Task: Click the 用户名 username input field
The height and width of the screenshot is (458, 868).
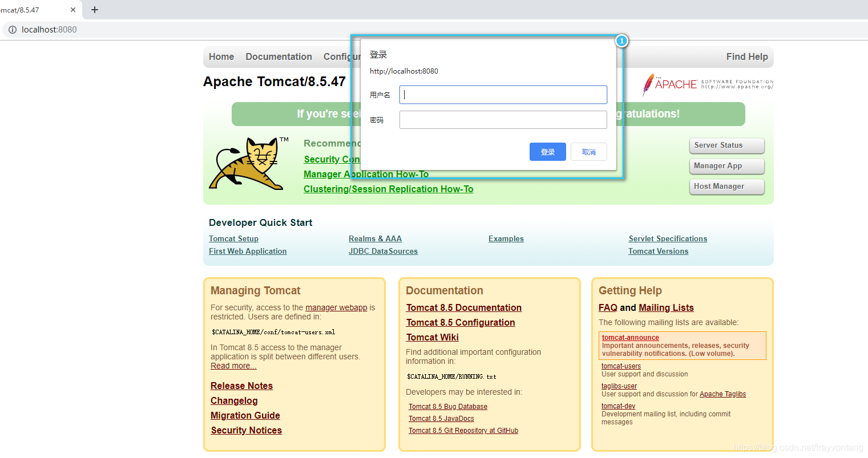Action: 503,94
